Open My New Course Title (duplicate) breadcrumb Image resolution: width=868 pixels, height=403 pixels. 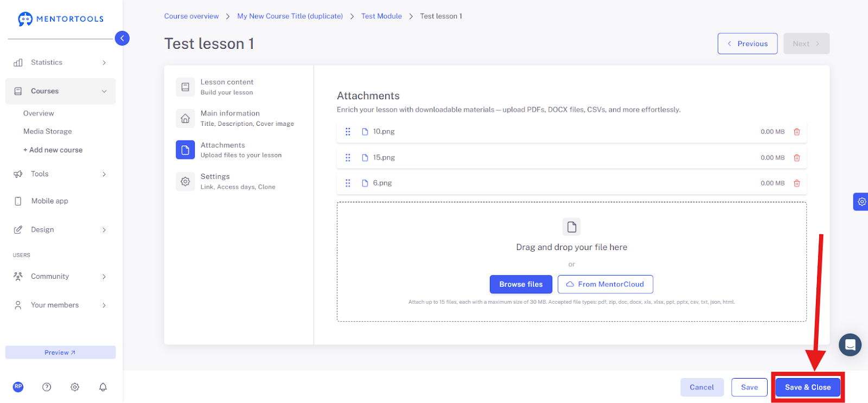click(x=290, y=16)
